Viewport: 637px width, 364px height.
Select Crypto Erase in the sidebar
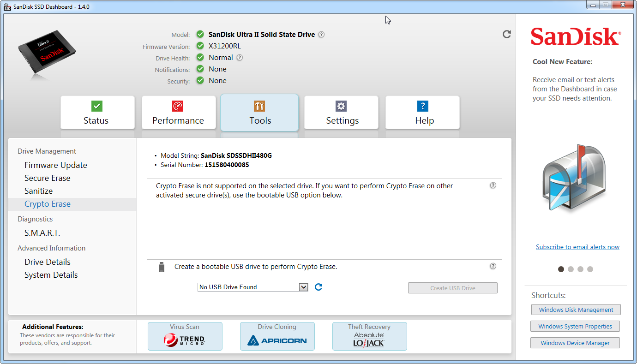click(x=72, y=204)
